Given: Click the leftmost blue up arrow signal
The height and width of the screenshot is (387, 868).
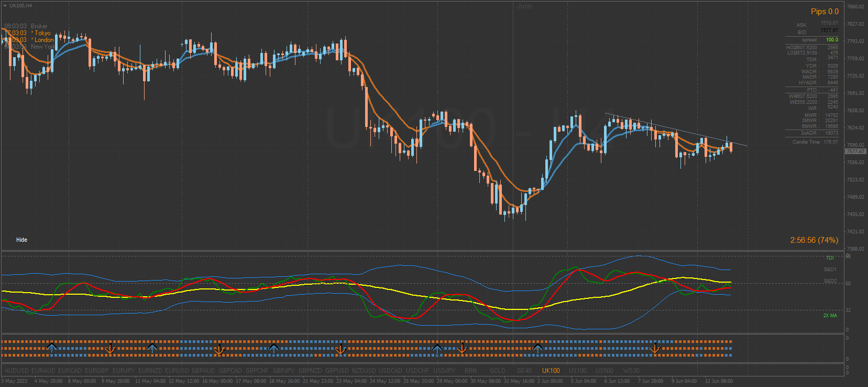Looking at the screenshot, I should click(x=52, y=348).
